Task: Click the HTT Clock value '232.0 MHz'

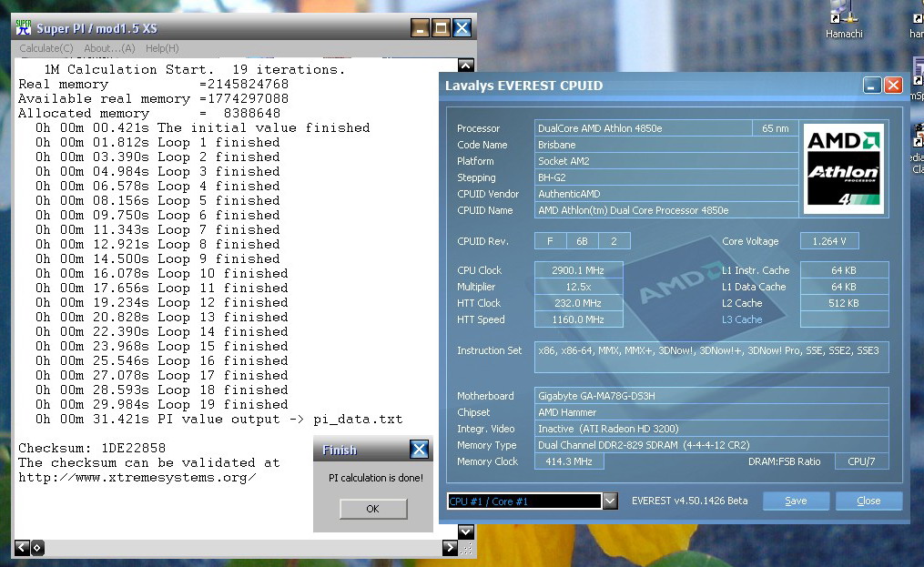Action: [578, 303]
